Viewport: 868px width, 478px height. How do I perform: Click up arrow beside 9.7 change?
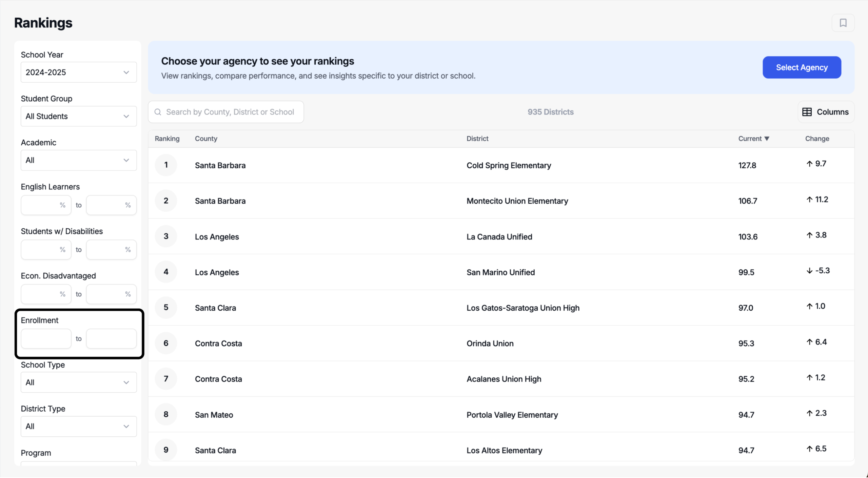tap(809, 164)
